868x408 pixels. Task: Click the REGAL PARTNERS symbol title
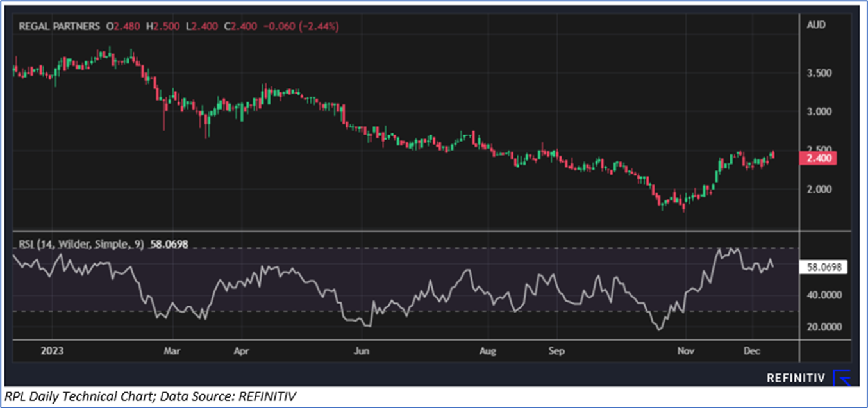pyautogui.click(x=59, y=26)
